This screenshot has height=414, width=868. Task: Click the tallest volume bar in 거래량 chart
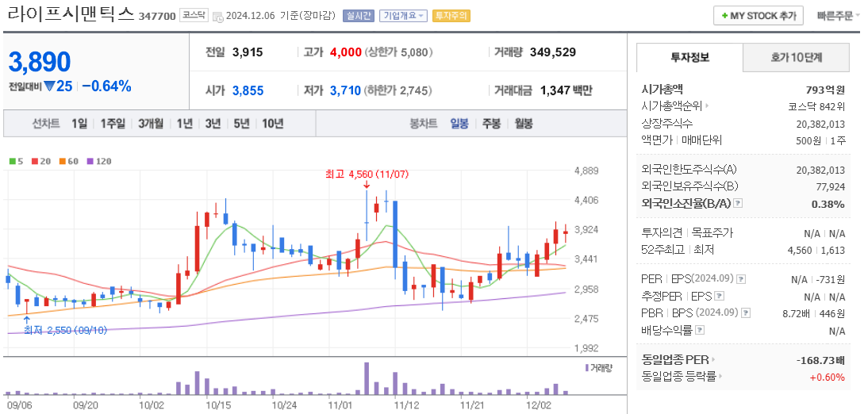[x=367, y=378]
